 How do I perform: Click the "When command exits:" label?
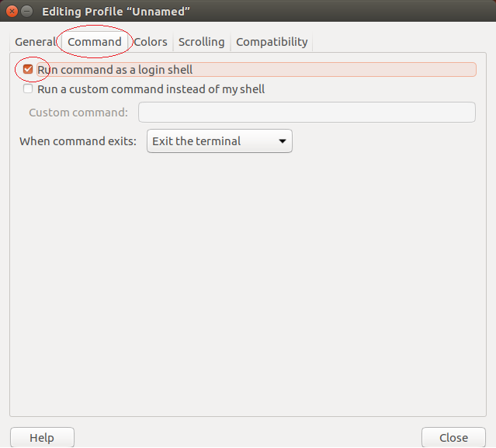(78, 141)
